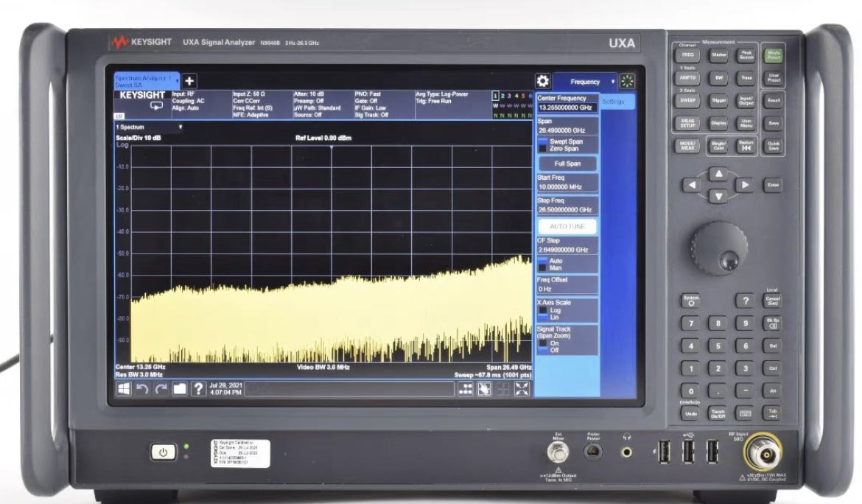Edit the Center Frequency value field
This screenshot has height=504, width=862.
(x=566, y=107)
